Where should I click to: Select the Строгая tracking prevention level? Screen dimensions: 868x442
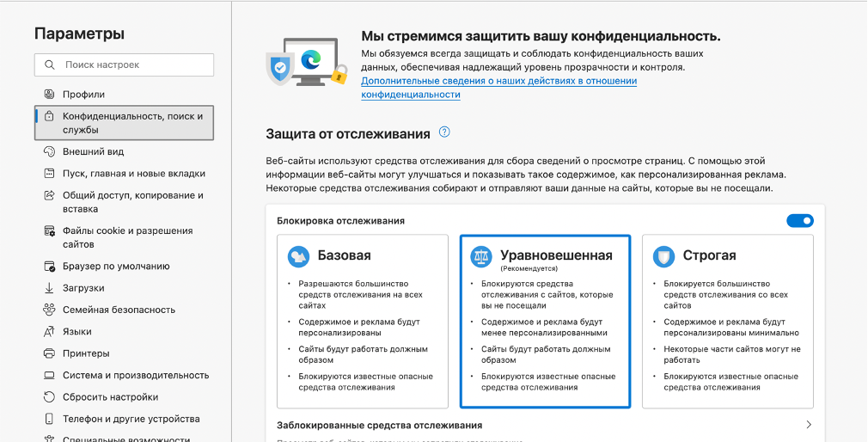[x=728, y=322]
